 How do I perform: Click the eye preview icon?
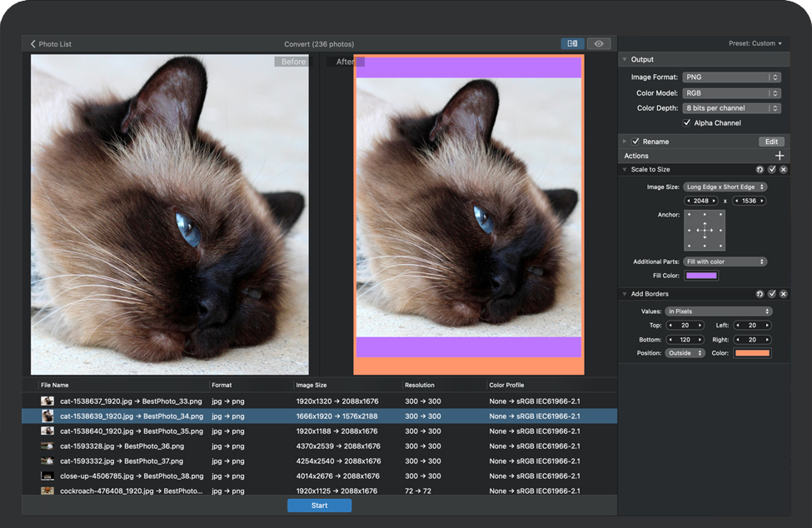598,43
